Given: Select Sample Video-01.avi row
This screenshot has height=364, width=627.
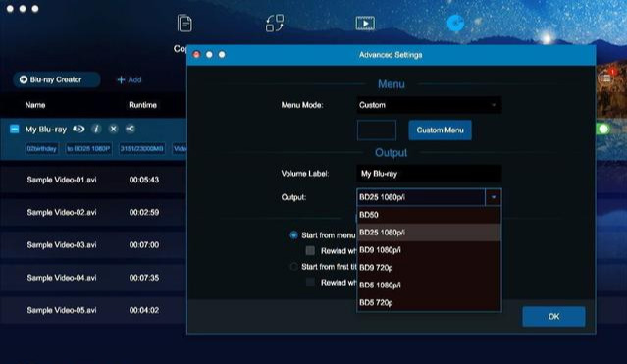Looking at the screenshot, I should [93, 180].
